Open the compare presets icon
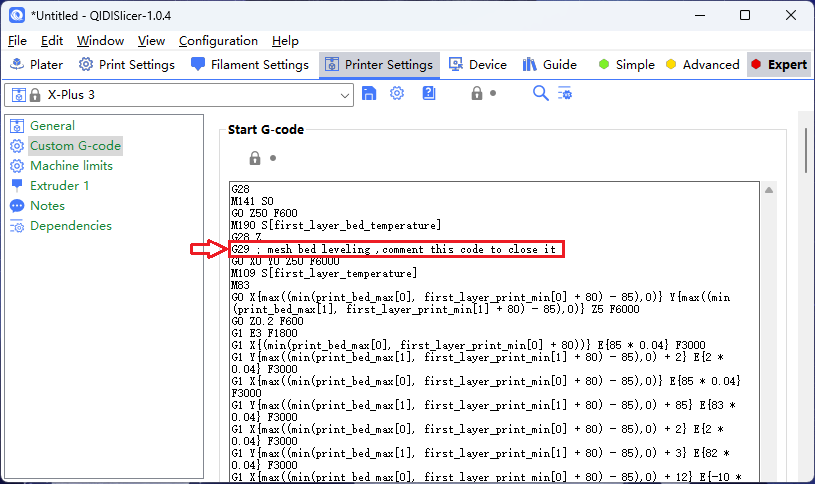 [565, 93]
